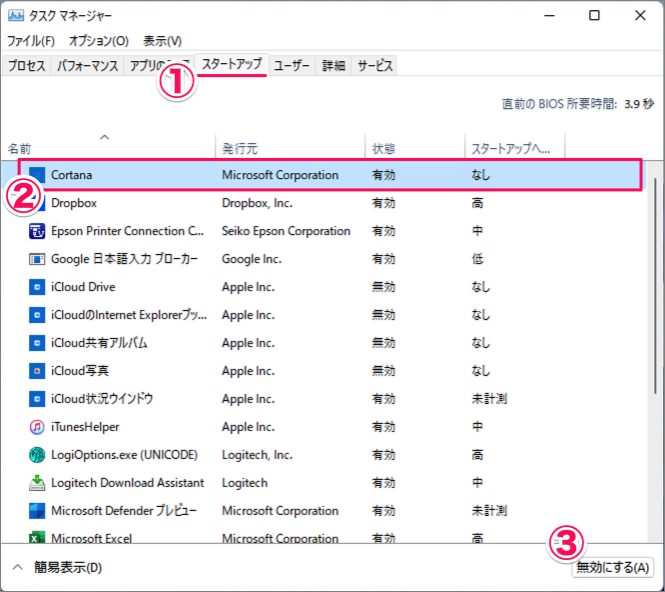Click the Task Manager app icon in title bar
The image size is (665, 592).
16,16
